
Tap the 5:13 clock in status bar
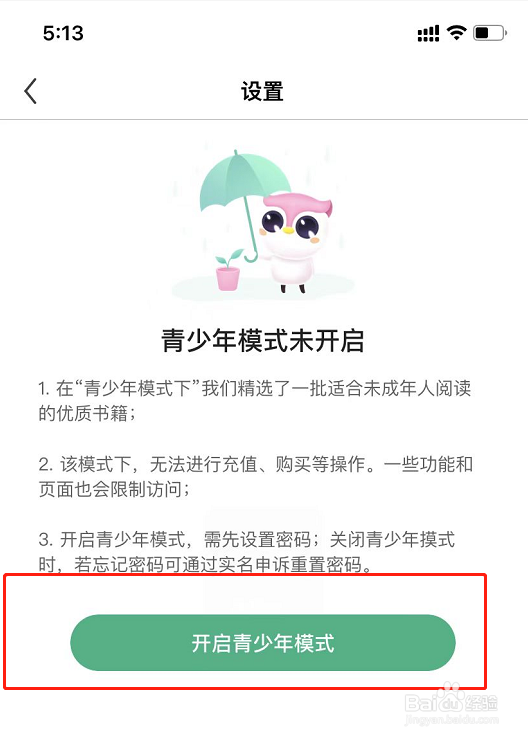coord(63,33)
